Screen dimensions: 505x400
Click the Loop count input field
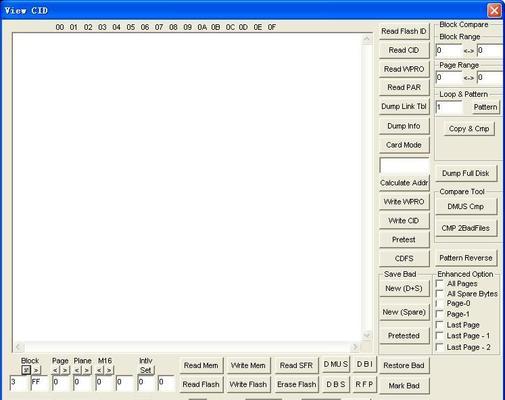click(x=449, y=107)
